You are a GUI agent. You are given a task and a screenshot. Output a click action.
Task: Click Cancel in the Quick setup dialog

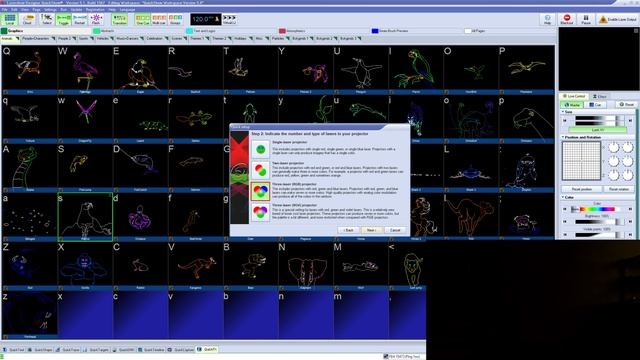point(395,230)
